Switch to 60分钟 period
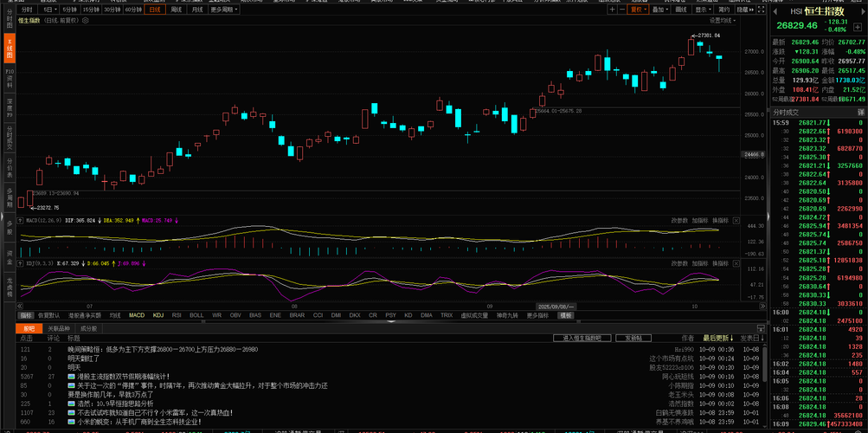Screen dimensions: 868x433 [x=133, y=10]
